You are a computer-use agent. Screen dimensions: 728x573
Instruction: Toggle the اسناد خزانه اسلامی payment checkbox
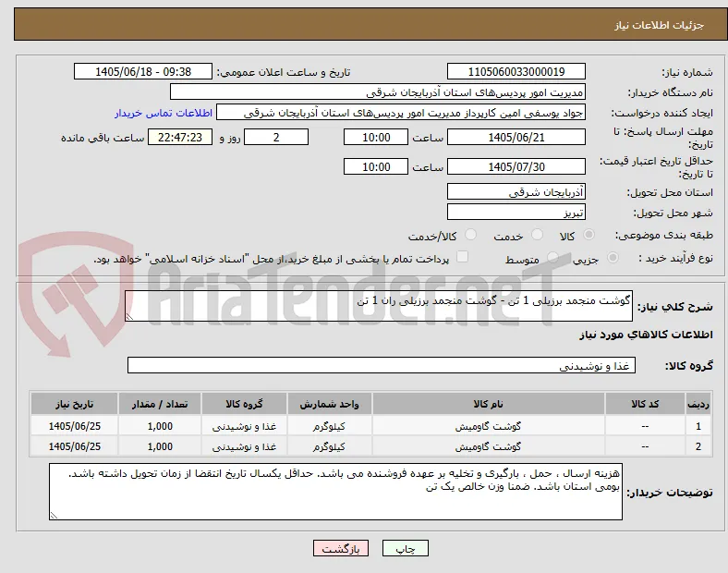pyautogui.click(x=463, y=257)
